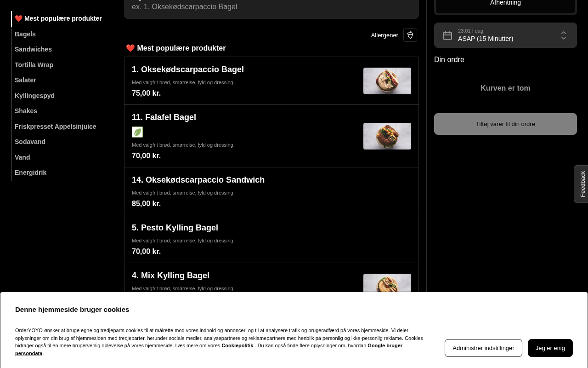The height and width of the screenshot is (368, 588).
Task: Click Tilføj varer til din ordre button
Action: [505, 124]
